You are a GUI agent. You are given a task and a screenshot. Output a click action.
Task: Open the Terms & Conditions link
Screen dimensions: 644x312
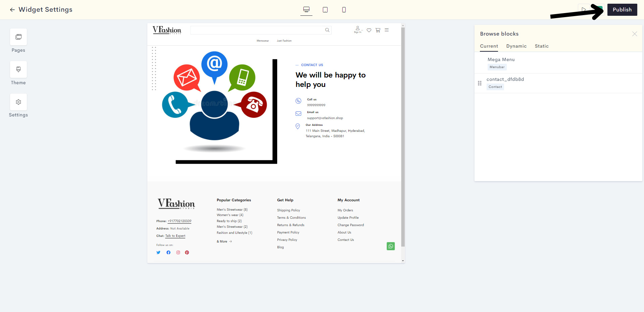(x=292, y=218)
